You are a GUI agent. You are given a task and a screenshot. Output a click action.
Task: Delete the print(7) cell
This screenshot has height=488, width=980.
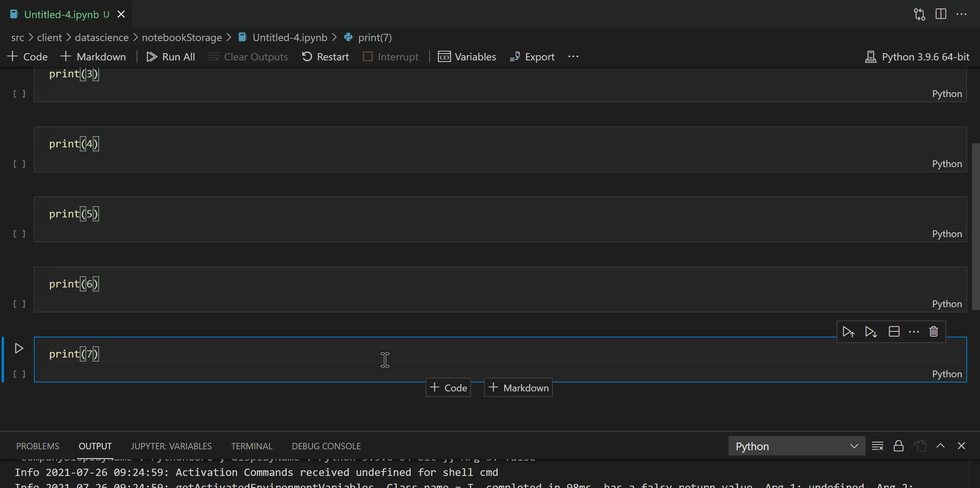tap(934, 331)
